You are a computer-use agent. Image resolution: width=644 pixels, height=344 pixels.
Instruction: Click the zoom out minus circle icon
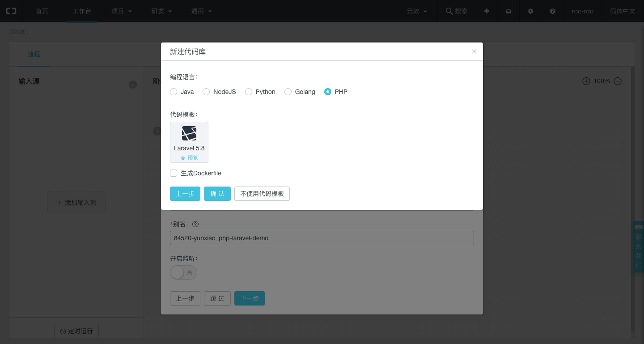617,81
